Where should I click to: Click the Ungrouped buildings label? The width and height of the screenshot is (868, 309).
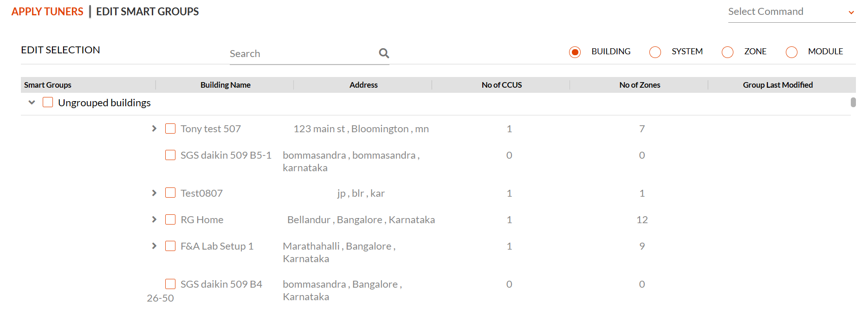[x=104, y=103]
